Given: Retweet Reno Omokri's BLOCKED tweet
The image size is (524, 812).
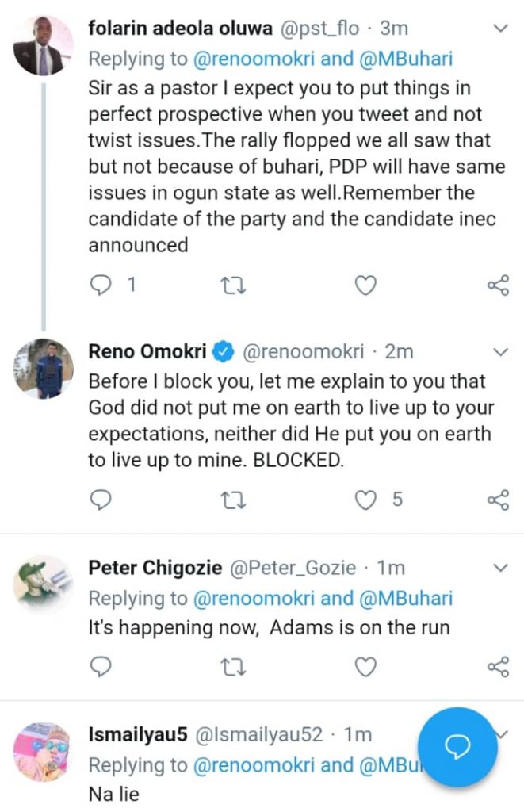Looking at the screenshot, I should pos(233,500).
